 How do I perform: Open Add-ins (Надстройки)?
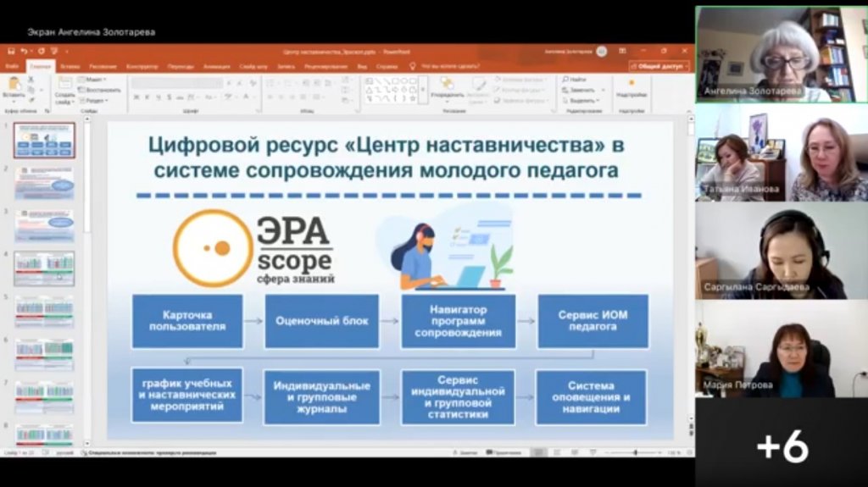(631, 89)
